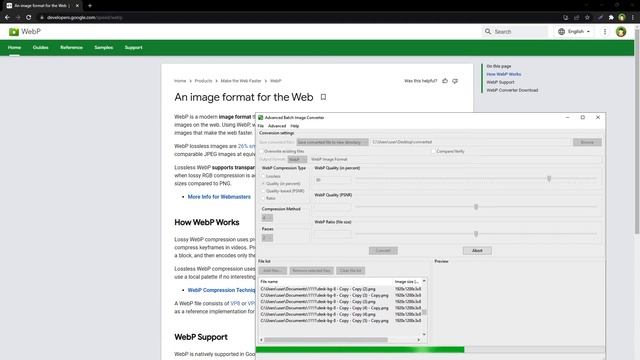Click the site lock icon in address bar
The image size is (640, 360).
pyautogui.click(x=41, y=18)
